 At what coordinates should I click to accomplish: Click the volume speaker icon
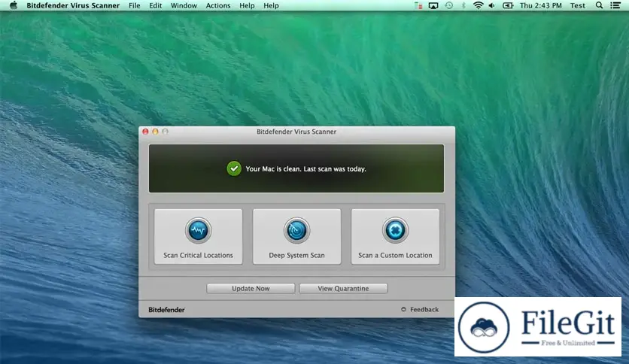pos(492,5)
